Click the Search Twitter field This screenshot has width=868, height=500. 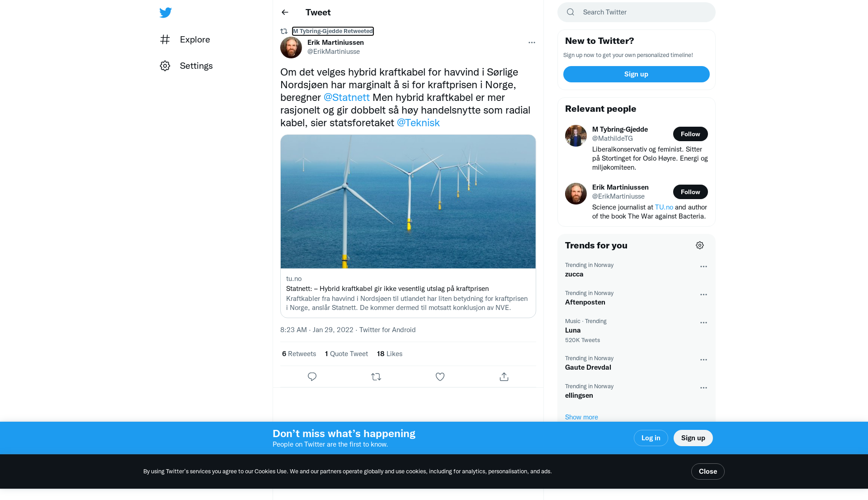(x=637, y=12)
